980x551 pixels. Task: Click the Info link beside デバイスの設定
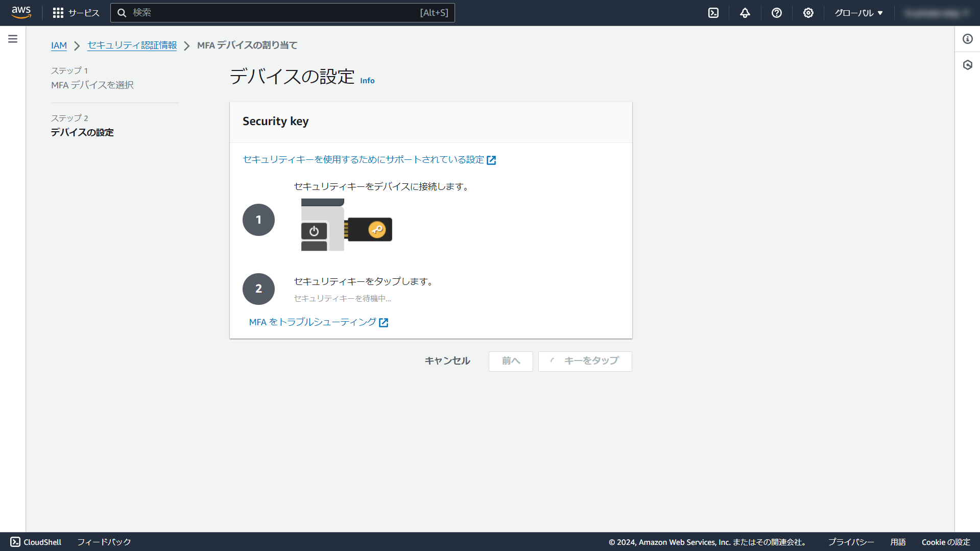(x=367, y=81)
